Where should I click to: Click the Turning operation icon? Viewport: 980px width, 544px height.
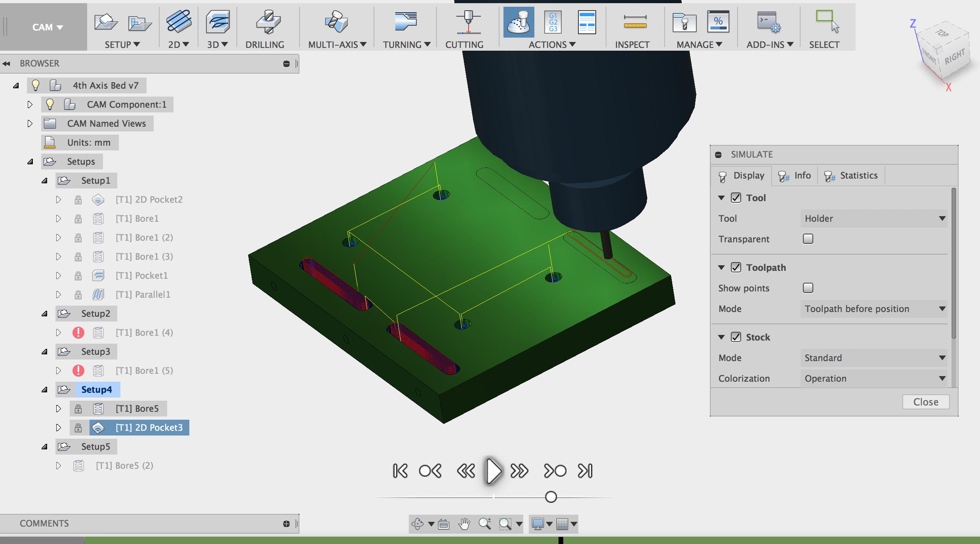[x=406, y=21]
